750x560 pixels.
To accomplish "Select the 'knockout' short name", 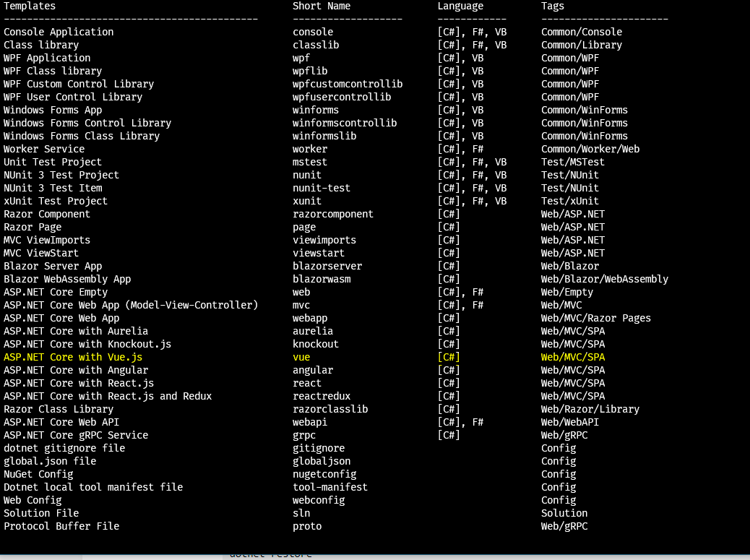I will click(316, 344).
